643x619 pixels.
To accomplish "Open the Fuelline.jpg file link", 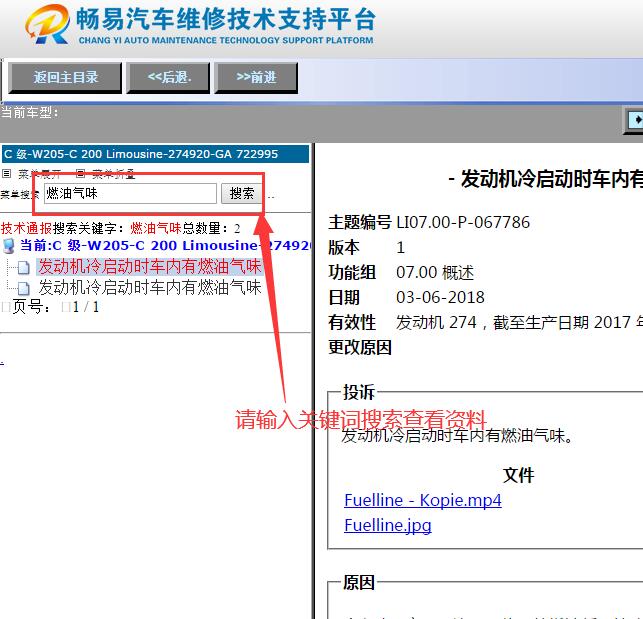I will pyautogui.click(x=388, y=525).
